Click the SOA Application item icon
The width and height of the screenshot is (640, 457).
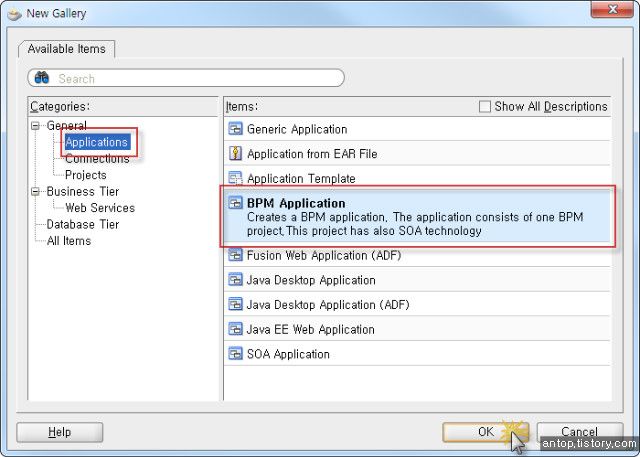235,353
